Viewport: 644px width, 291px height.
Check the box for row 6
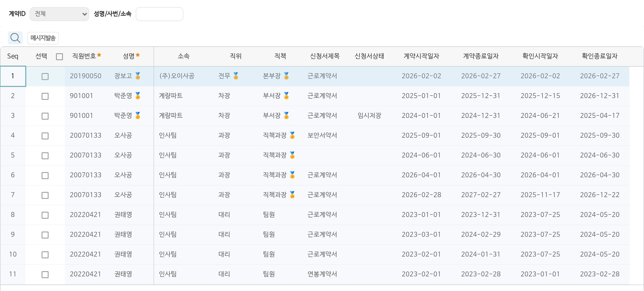pos(45,176)
